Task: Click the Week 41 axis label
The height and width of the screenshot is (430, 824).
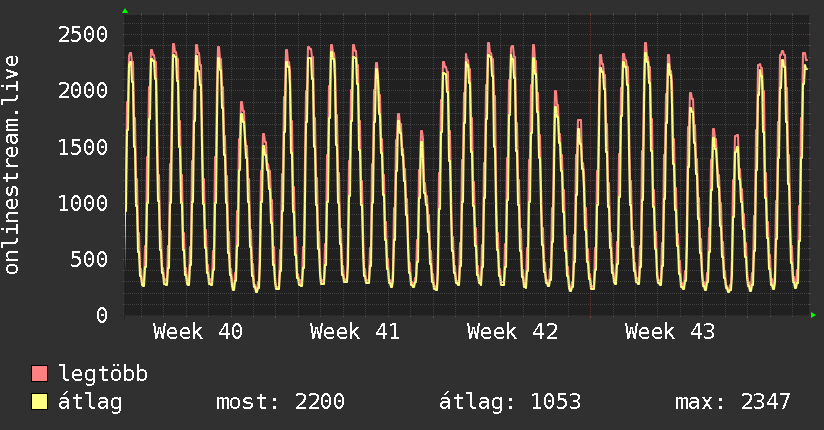Action: tap(355, 332)
